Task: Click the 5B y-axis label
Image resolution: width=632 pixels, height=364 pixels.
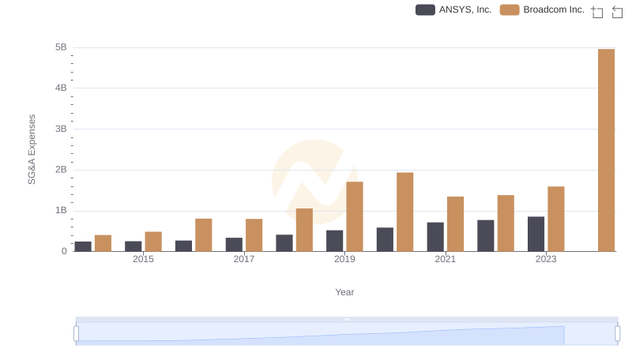Action: click(61, 47)
